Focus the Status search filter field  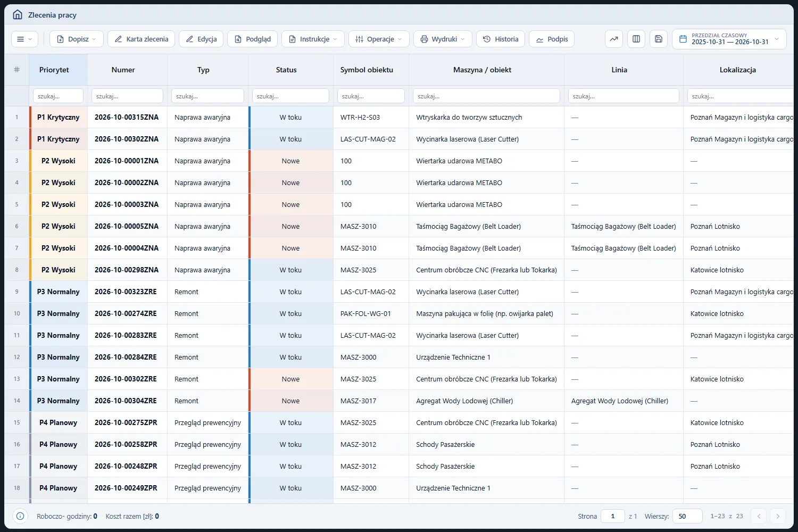click(290, 96)
